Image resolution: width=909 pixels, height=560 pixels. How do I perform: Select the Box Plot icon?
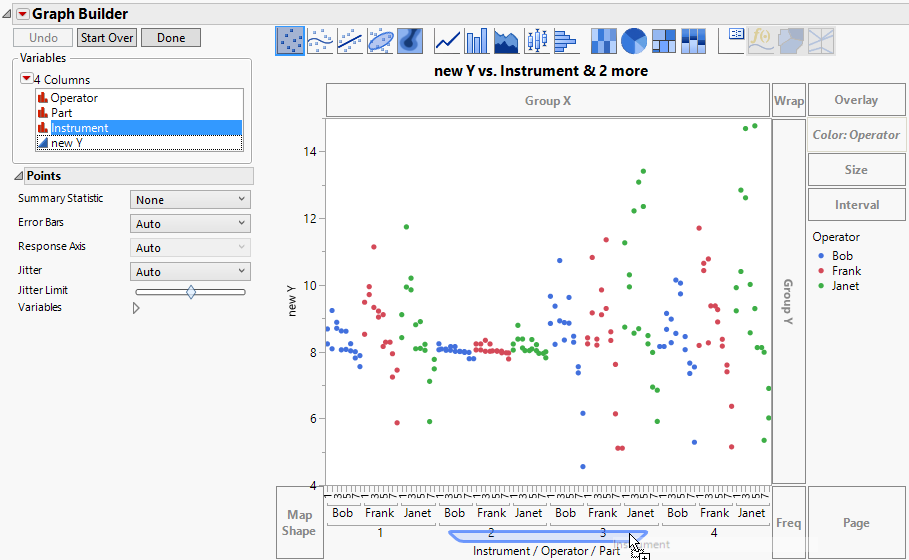[537, 40]
